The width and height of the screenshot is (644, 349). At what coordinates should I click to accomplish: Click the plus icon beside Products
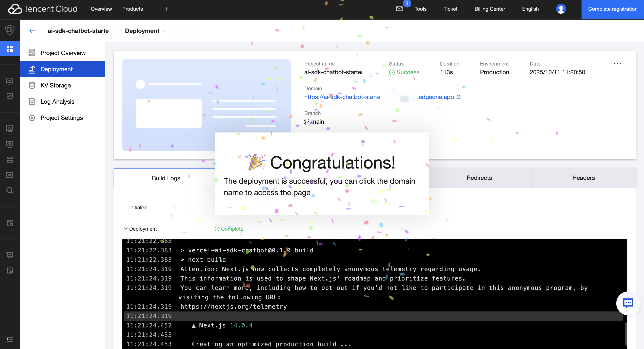coord(167,9)
